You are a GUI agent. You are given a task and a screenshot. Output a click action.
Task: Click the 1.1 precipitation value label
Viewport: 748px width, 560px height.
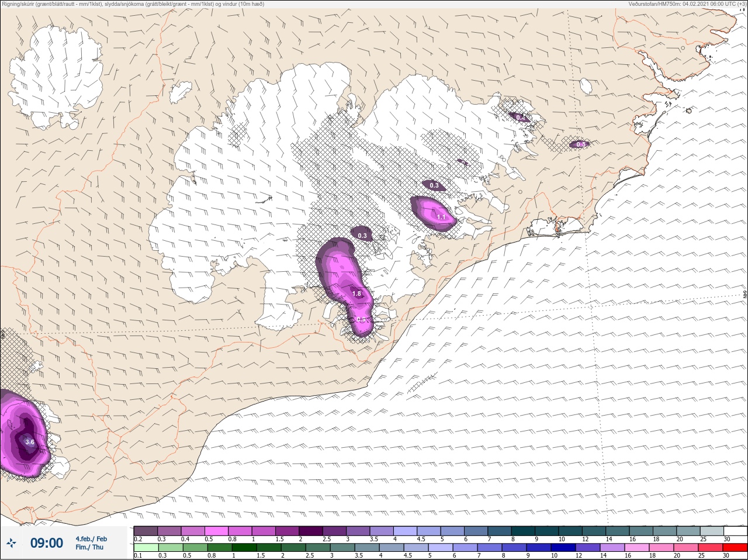[441, 217]
